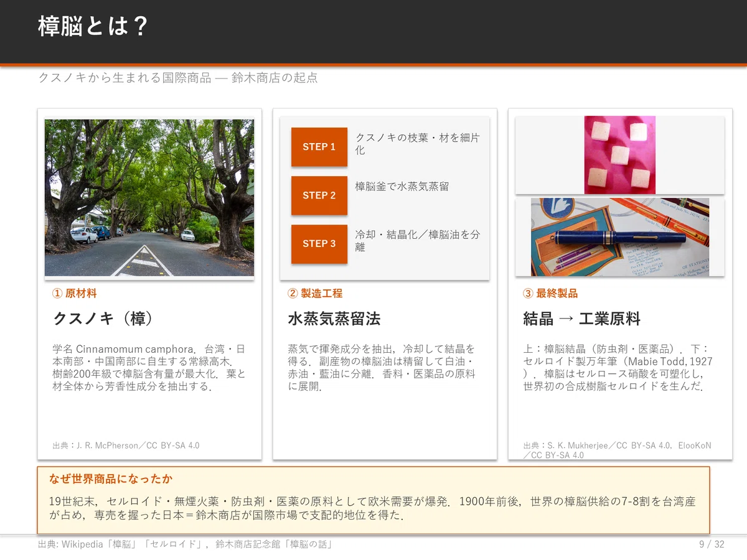Click the heading クスノキ（樟）

[103, 319]
